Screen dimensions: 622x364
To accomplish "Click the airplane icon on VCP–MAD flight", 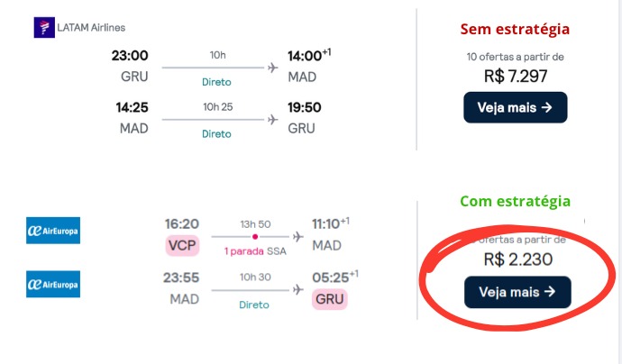I will [x=297, y=237].
